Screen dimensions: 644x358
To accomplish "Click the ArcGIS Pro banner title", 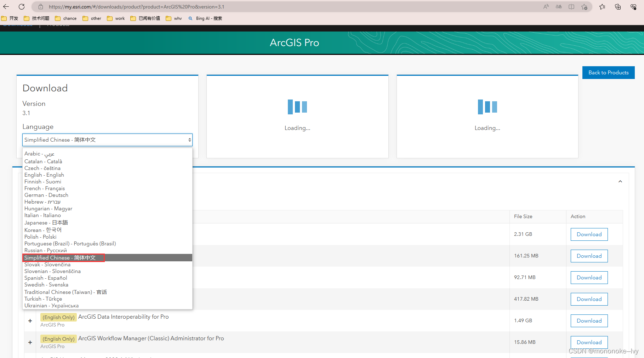I will (295, 42).
